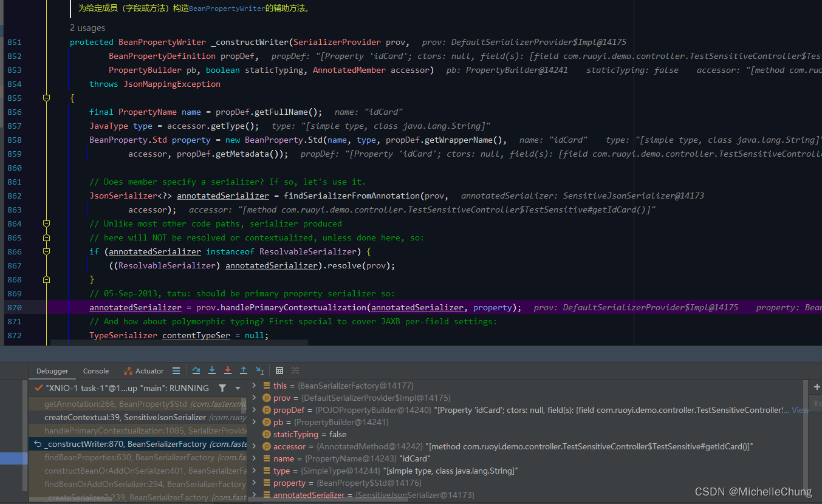
Task: Click the Step Over debugger icon
Action: [x=196, y=370]
